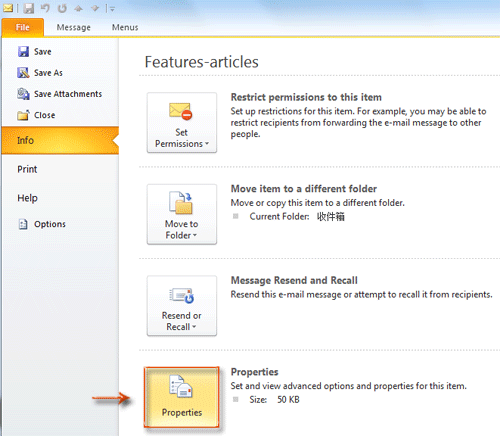Open the Print section
This screenshot has width=500, height=436.
pyautogui.click(x=27, y=169)
